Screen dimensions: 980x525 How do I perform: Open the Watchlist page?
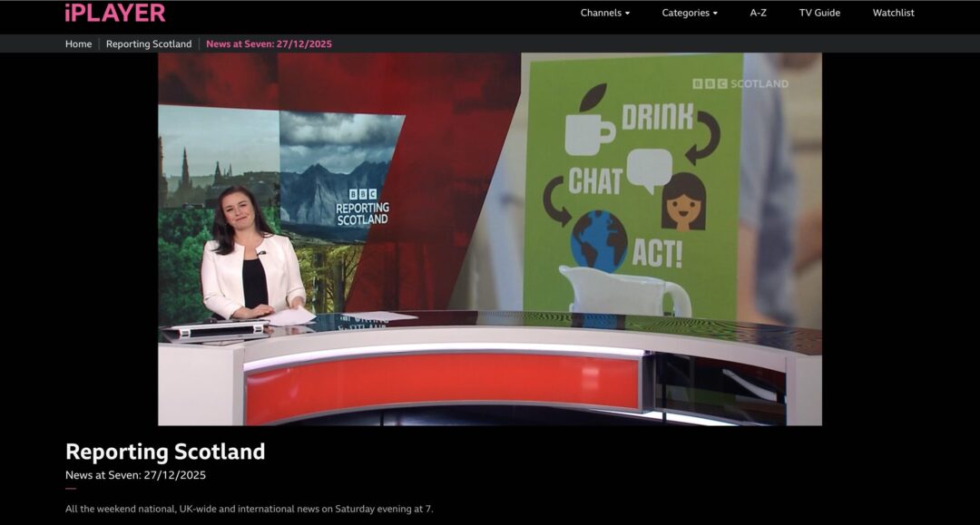(893, 13)
